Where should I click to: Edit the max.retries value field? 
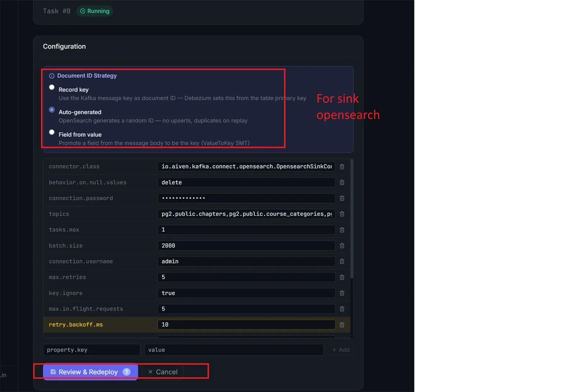pyautogui.click(x=246, y=277)
